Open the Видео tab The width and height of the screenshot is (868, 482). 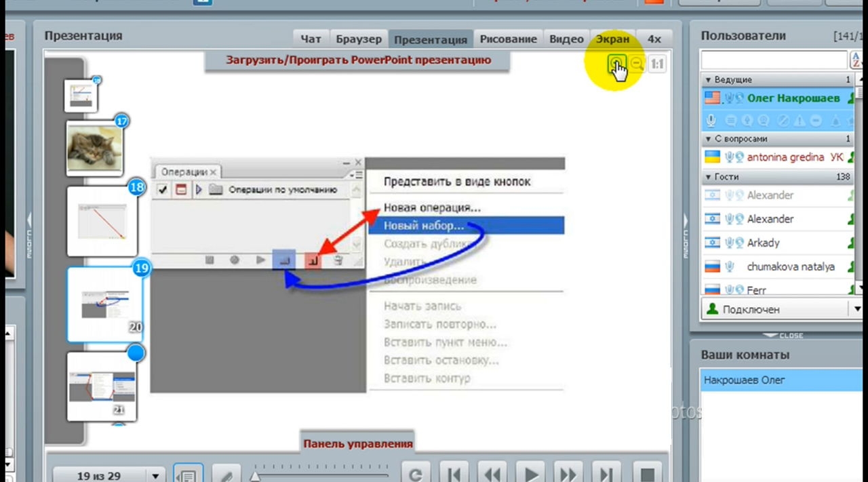566,39
